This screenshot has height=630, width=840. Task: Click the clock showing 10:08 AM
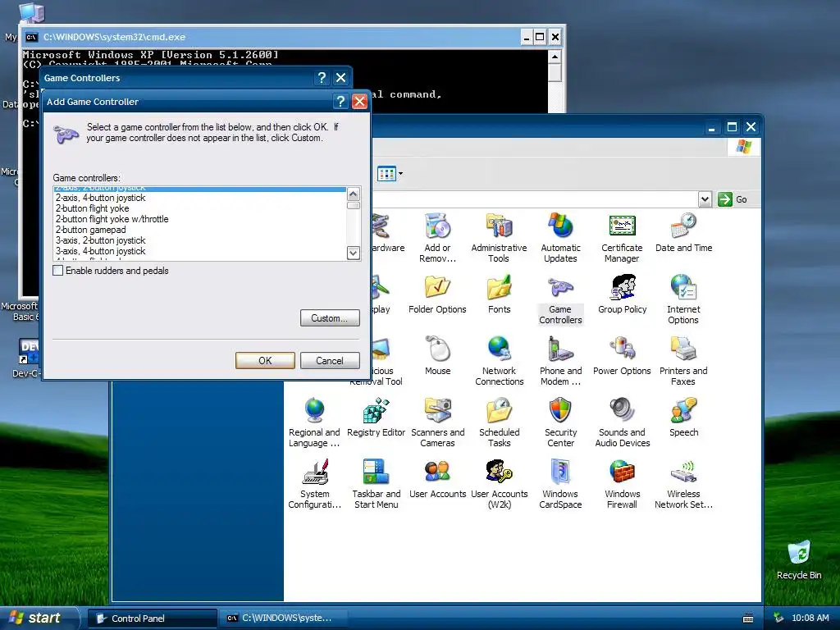810,619
